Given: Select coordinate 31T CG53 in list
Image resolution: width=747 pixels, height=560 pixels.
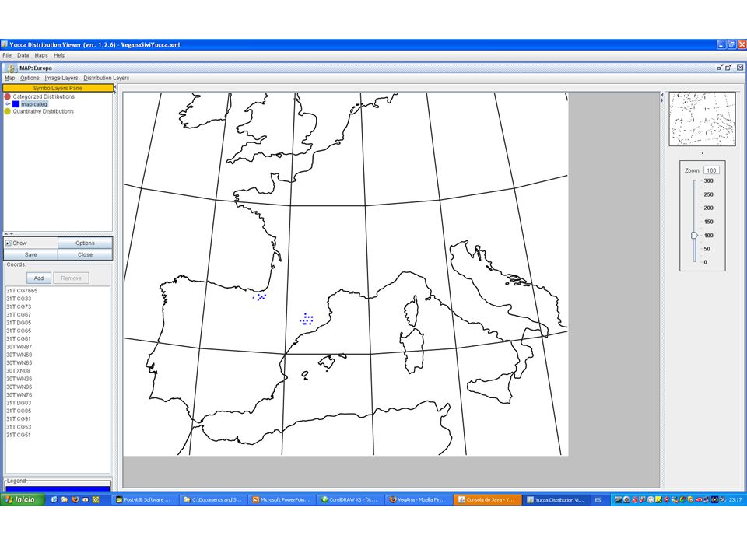Looking at the screenshot, I should click(x=19, y=427).
